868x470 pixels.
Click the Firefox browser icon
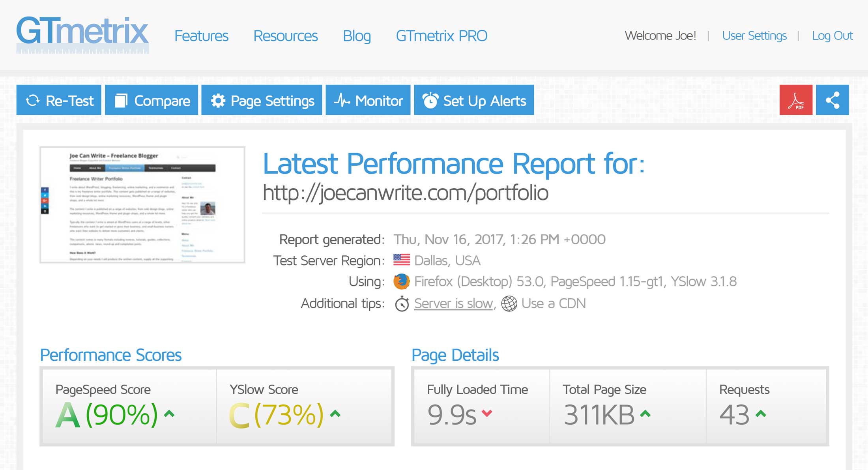pos(402,281)
